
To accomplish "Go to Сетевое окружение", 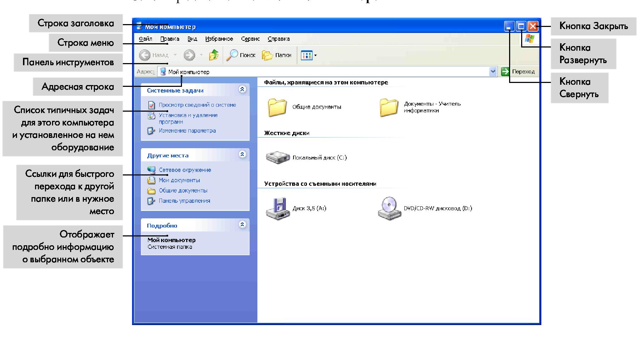I will 185,170.
